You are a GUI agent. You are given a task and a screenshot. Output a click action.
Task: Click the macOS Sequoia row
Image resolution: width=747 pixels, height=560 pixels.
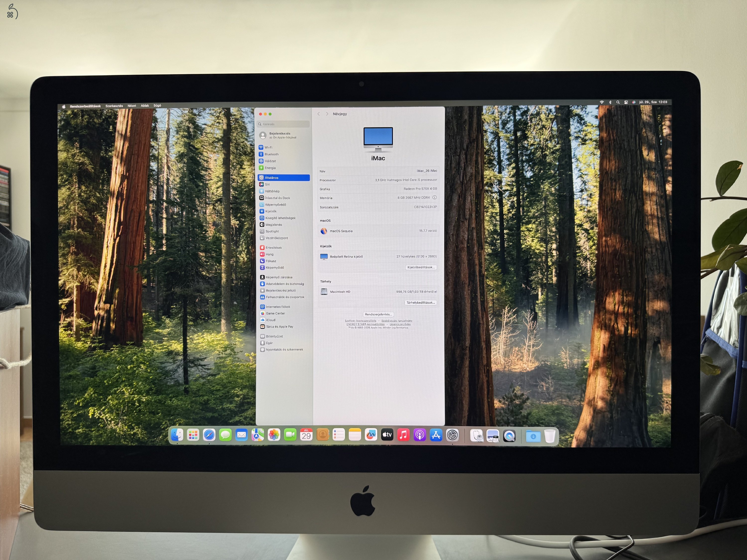(x=378, y=231)
